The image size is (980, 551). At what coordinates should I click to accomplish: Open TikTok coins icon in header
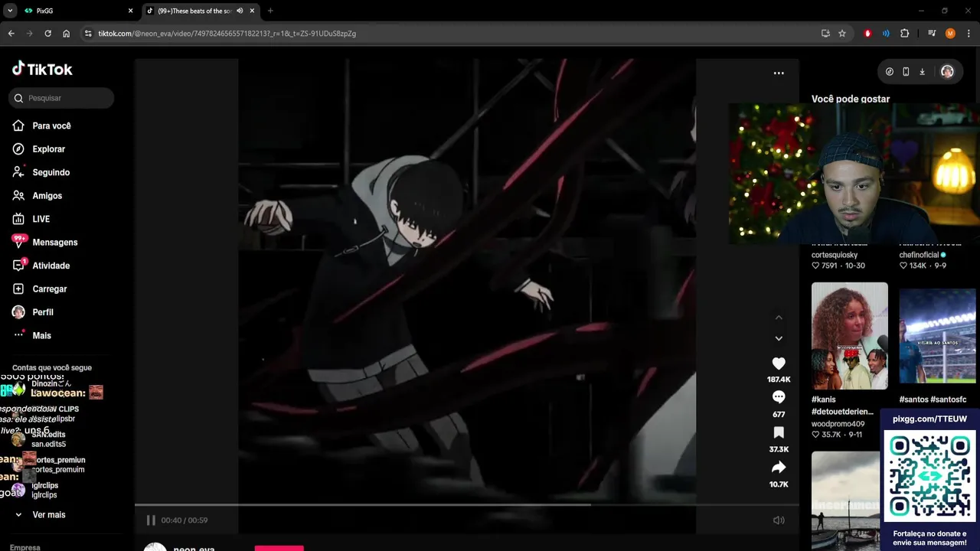tap(890, 71)
